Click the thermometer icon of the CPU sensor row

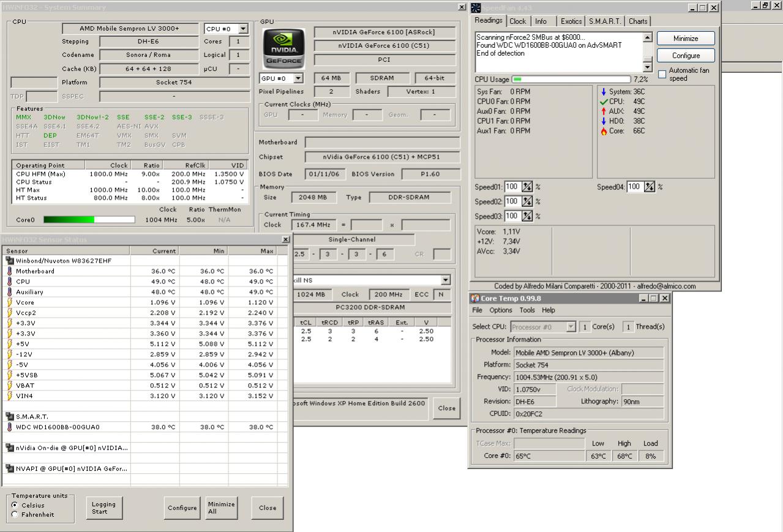[x=10, y=282]
